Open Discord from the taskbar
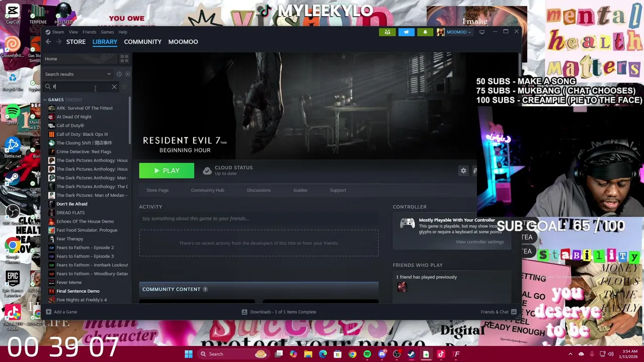This screenshot has height=362, width=644. pos(382,354)
